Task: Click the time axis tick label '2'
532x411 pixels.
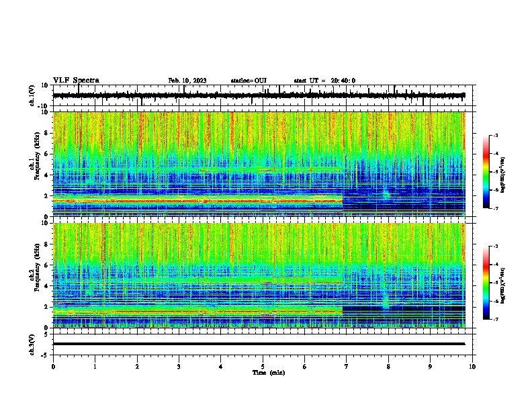Action: pos(137,367)
